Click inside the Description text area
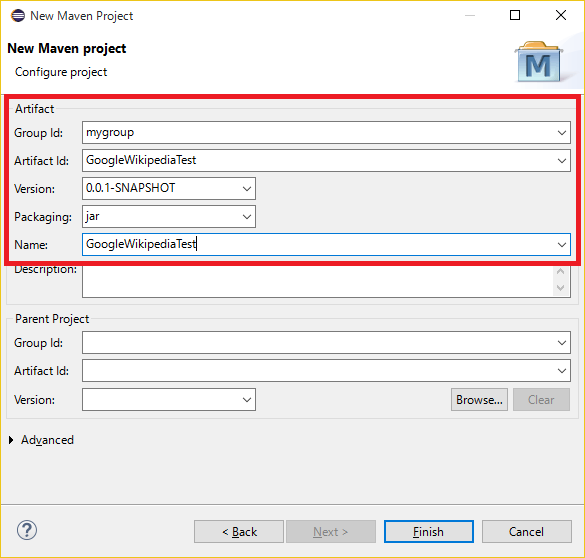 point(317,282)
